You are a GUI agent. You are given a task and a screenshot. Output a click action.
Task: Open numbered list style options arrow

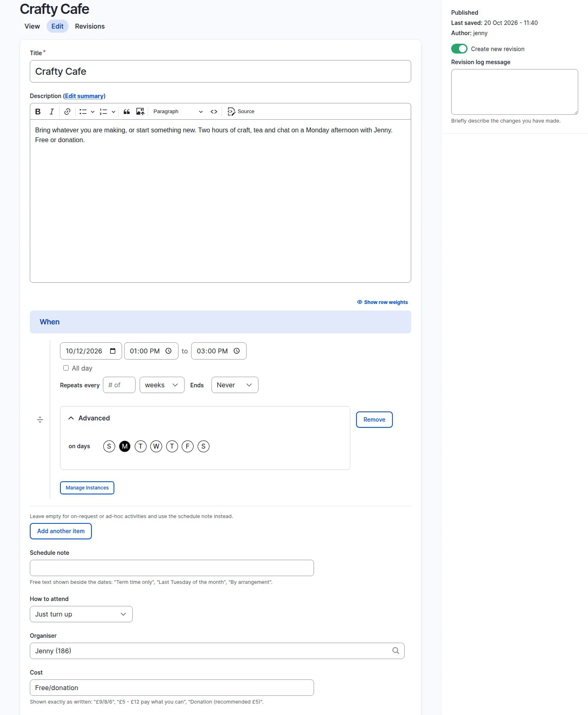click(114, 112)
